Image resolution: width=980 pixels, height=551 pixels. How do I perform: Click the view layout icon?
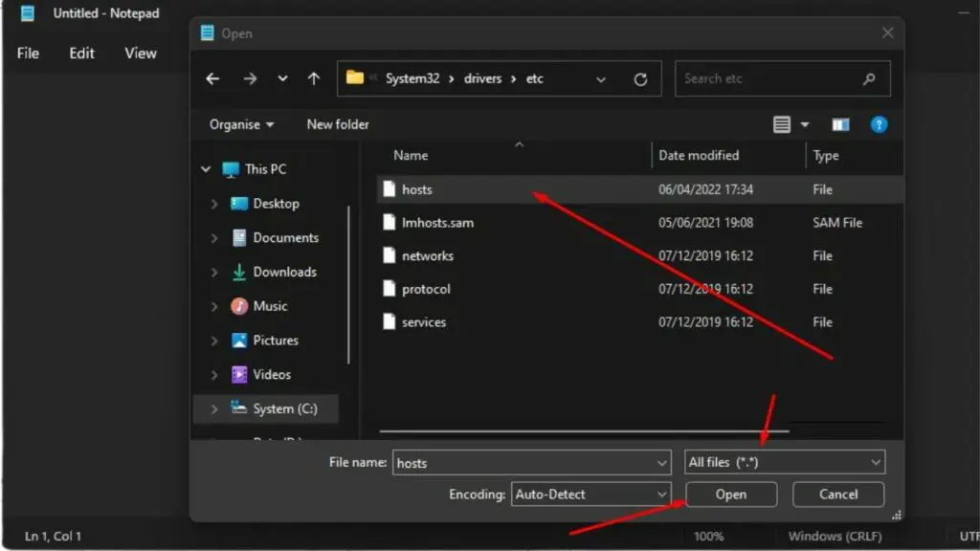click(x=783, y=124)
